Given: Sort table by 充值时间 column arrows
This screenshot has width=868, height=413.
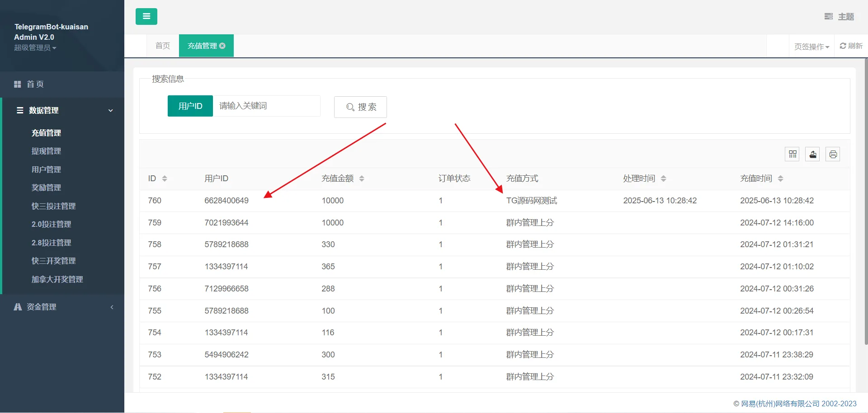Looking at the screenshot, I should pos(780,178).
